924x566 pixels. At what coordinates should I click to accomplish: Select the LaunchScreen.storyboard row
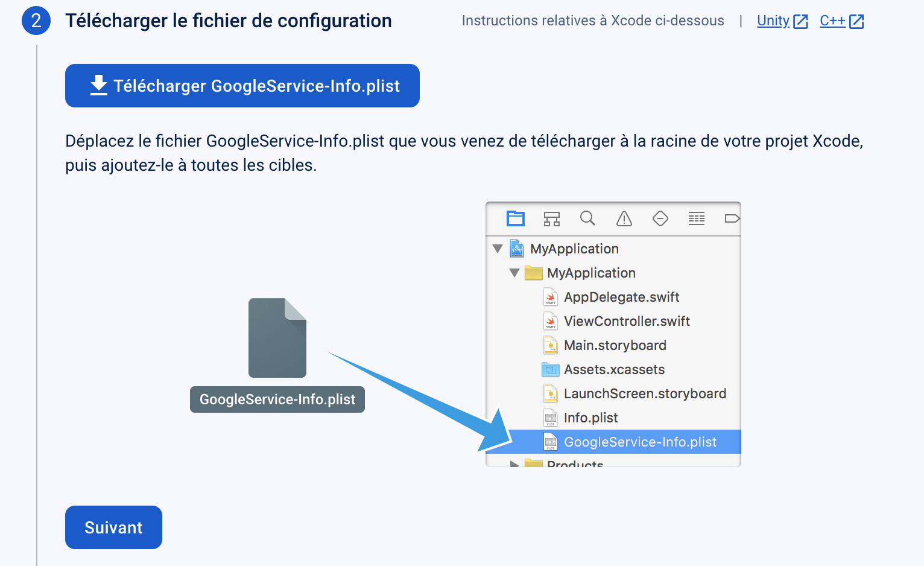click(613, 393)
